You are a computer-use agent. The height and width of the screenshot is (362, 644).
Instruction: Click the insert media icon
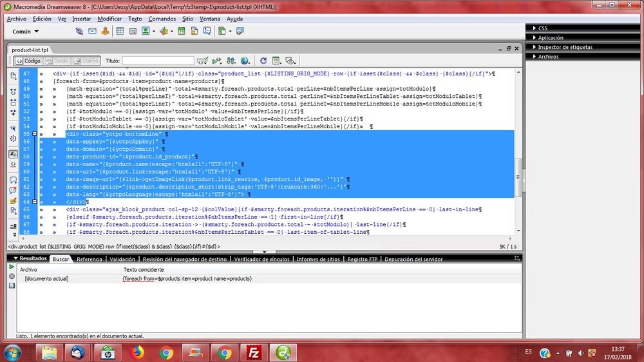click(x=164, y=31)
